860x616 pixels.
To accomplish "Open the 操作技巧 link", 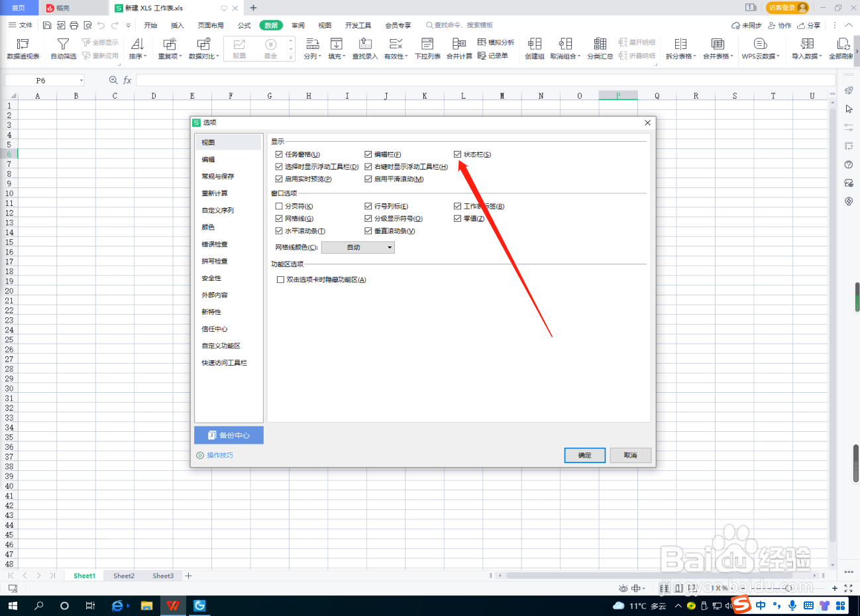I will (x=215, y=455).
